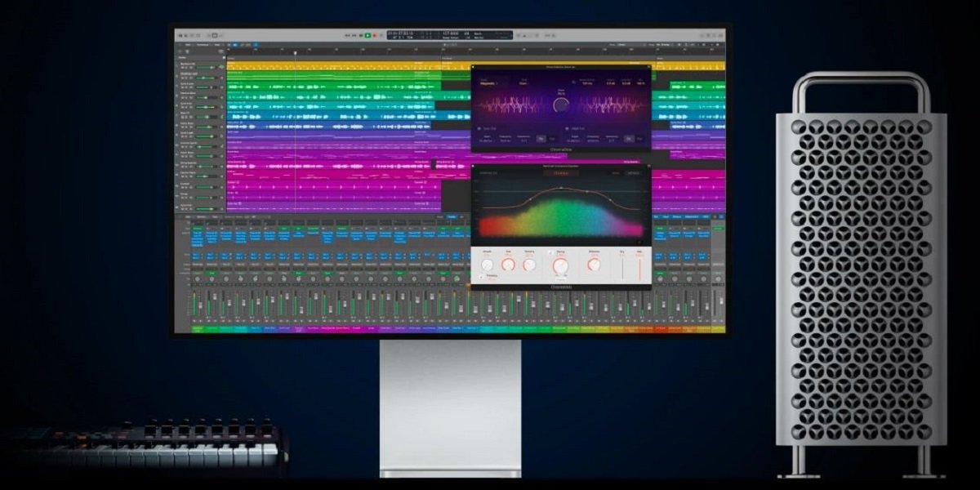Click the Dry level slider in ChromaVerb
The height and width of the screenshot is (490, 980).
pyautogui.click(x=622, y=268)
